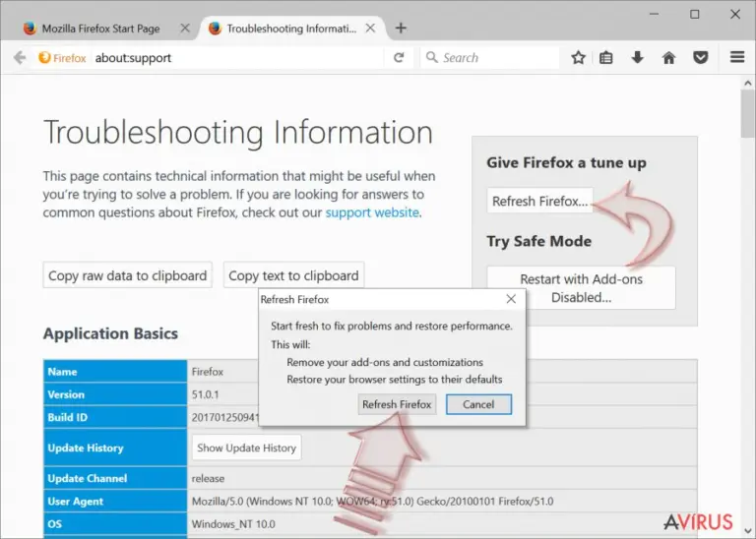
Task: Open the Pocket icon in toolbar
Action: pyautogui.click(x=701, y=58)
